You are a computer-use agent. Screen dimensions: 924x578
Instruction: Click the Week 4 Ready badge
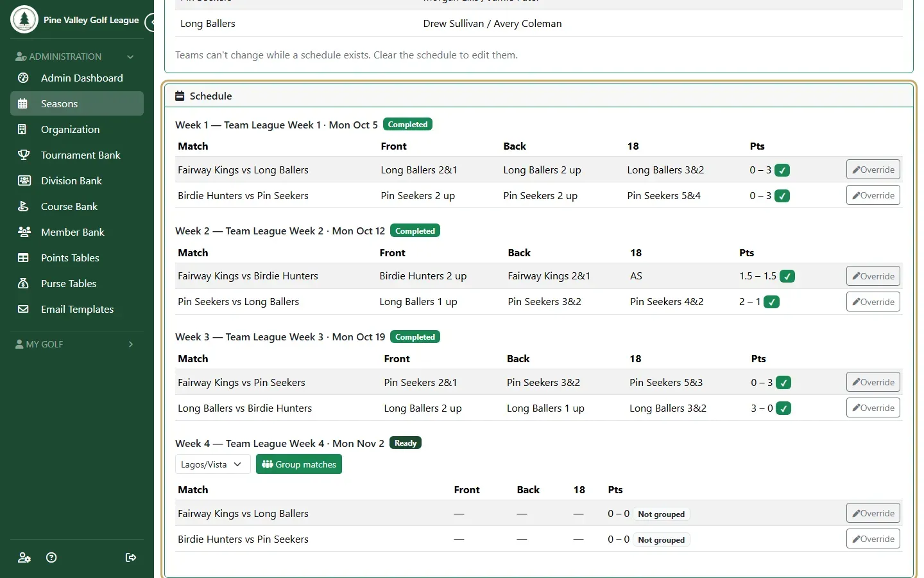pos(406,443)
